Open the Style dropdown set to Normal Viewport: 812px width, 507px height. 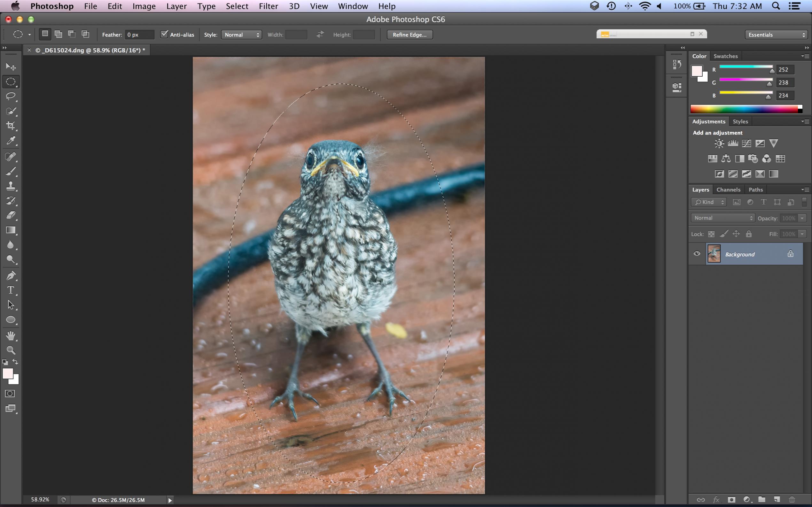(x=241, y=35)
